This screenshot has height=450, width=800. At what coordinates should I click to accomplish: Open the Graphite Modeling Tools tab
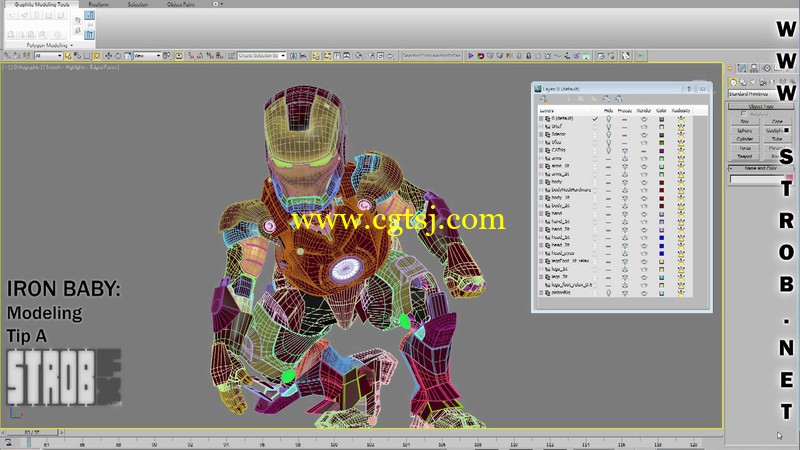tap(42, 4)
